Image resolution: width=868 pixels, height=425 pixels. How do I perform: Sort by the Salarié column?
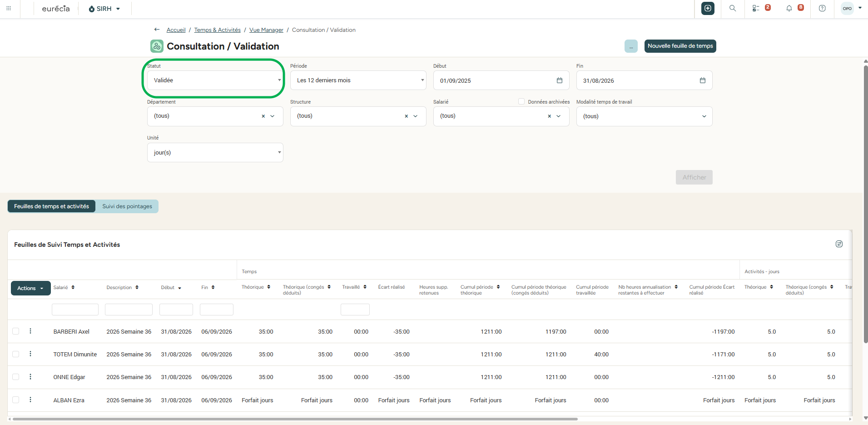(x=73, y=287)
